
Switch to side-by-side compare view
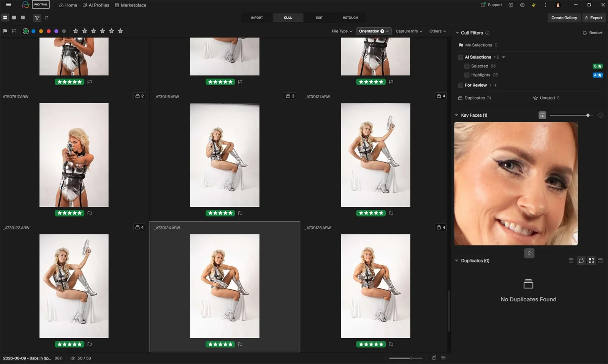pos(23,17)
